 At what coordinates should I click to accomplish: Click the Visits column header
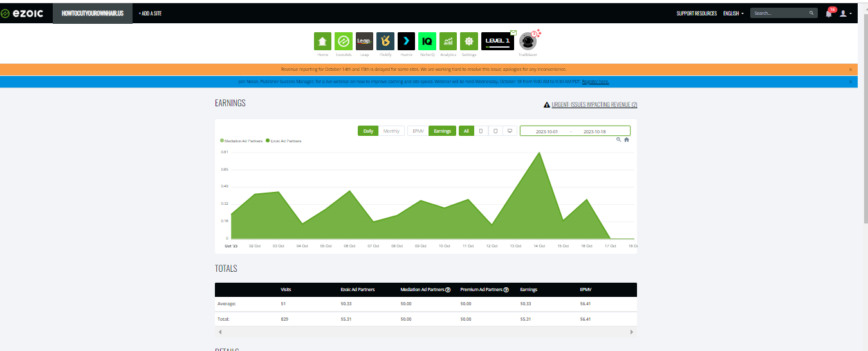click(286, 290)
